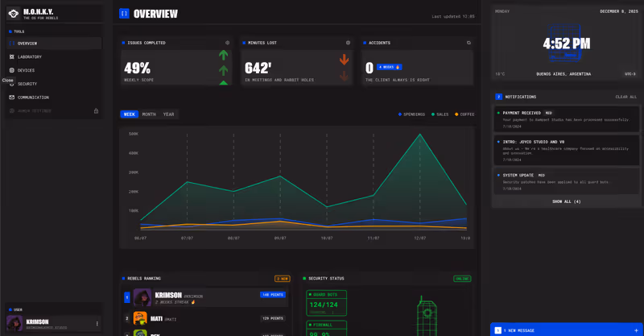Click the Online badge in Security Status
This screenshot has width=644, height=336.
tap(462, 279)
